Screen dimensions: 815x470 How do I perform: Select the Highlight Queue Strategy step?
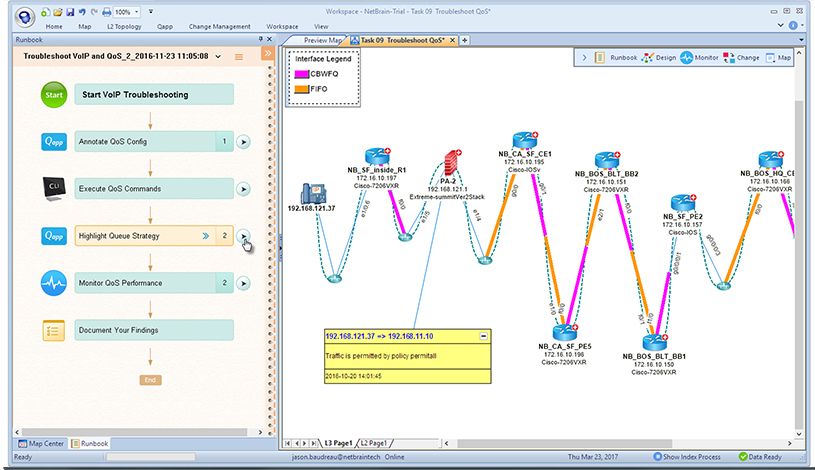tap(154, 236)
